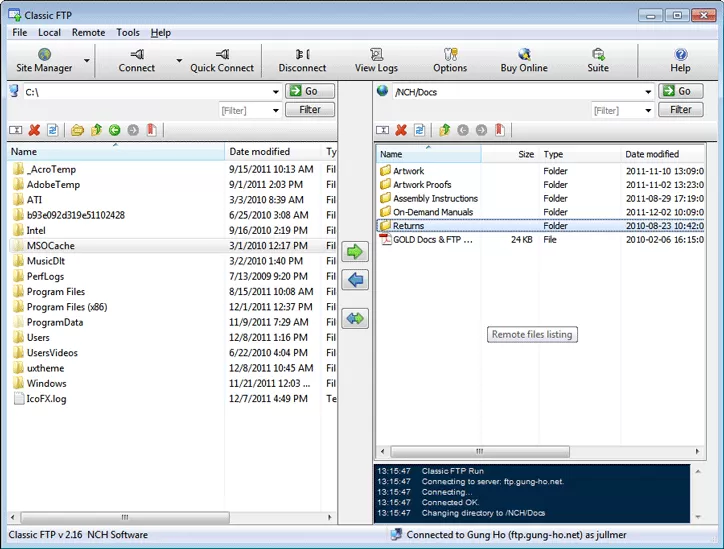Download with the blue left arrow
The width and height of the screenshot is (724, 549).
pyautogui.click(x=355, y=280)
